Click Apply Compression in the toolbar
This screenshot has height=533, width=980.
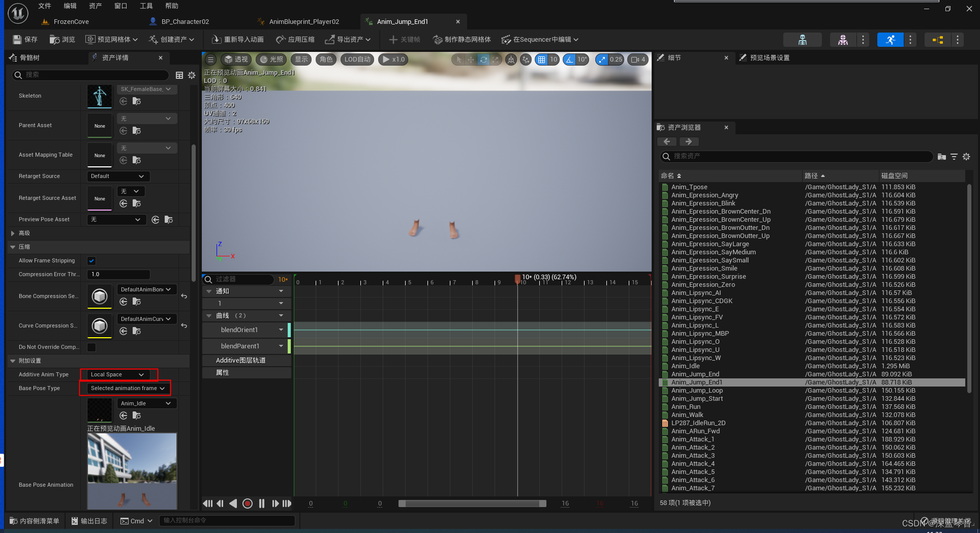click(295, 40)
